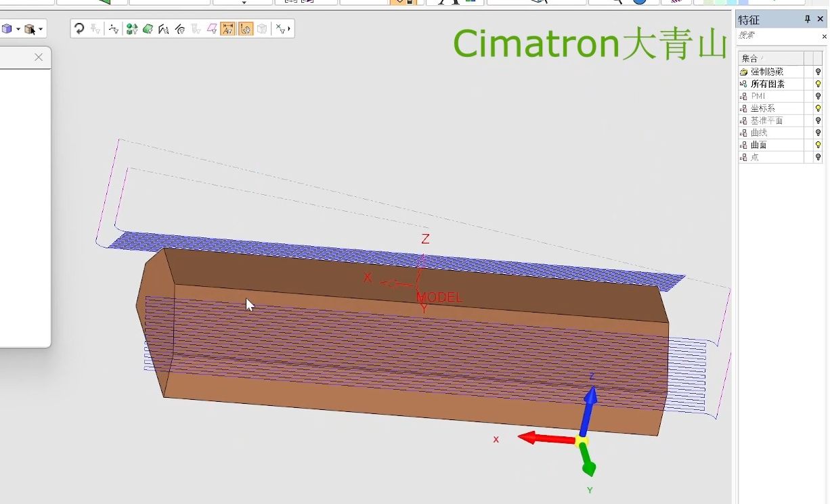
Task: Click the 搜索 search field in 特征 panel
Action: click(777, 36)
